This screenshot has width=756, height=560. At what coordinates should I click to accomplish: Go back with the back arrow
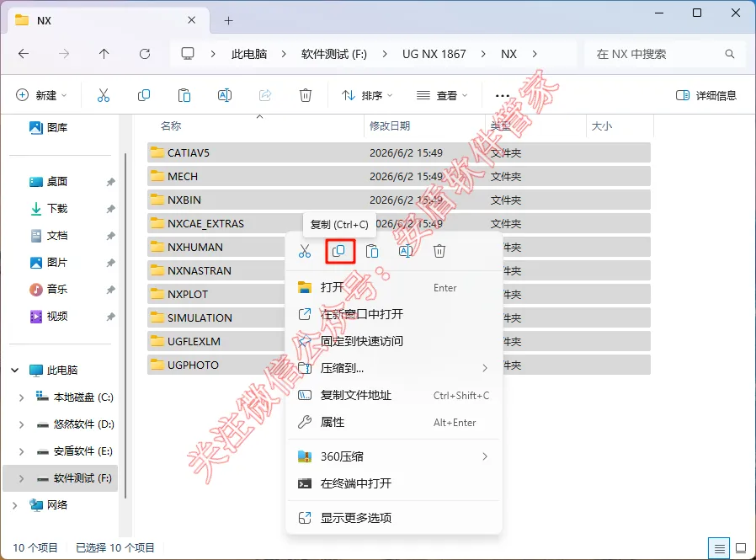tap(24, 54)
